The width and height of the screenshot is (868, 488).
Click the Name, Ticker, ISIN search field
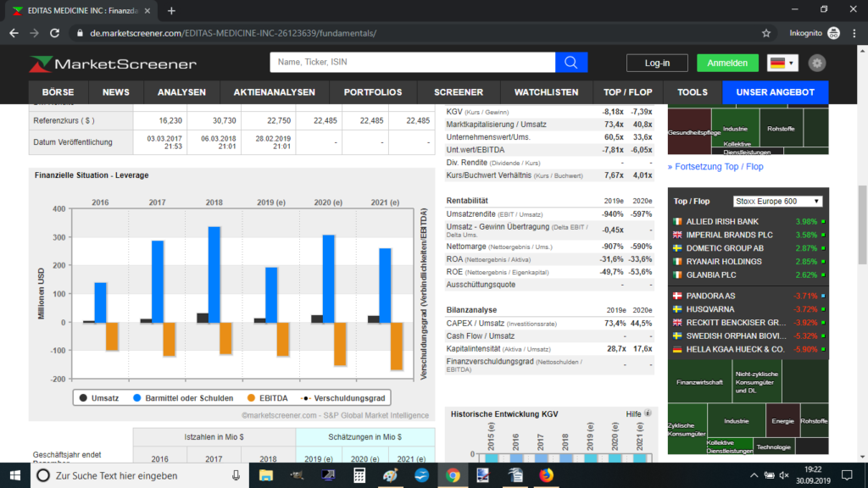pyautogui.click(x=413, y=63)
